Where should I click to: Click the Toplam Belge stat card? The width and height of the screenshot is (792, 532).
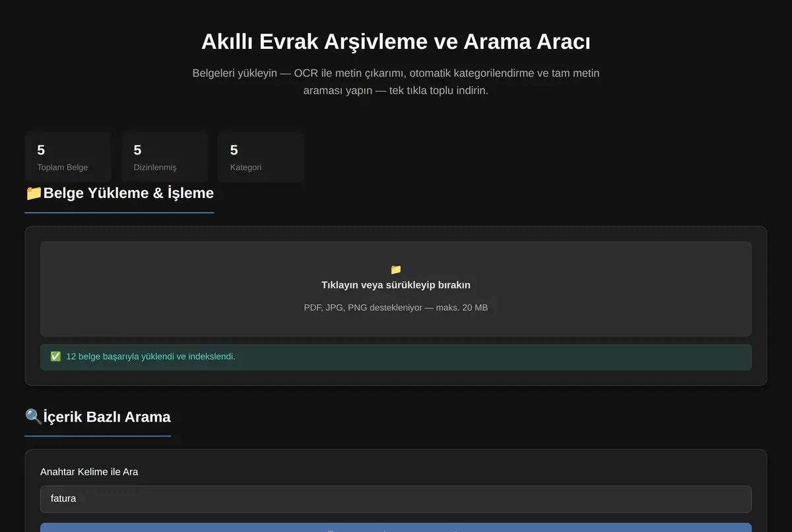[x=68, y=157]
